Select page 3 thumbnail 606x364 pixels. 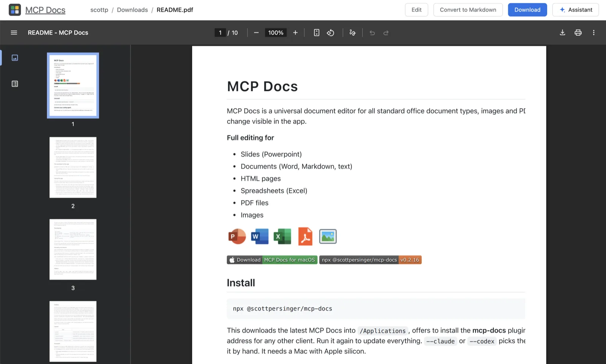(73, 249)
